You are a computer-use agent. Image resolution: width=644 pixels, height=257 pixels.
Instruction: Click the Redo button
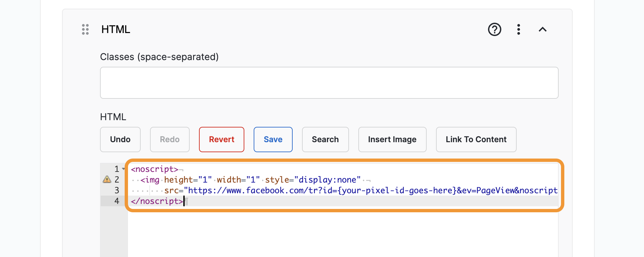coord(170,140)
